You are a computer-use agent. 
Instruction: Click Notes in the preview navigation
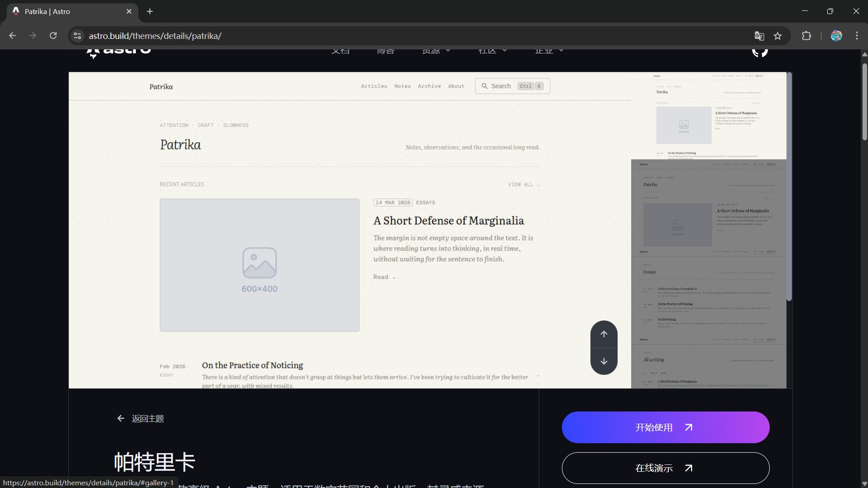(x=403, y=86)
